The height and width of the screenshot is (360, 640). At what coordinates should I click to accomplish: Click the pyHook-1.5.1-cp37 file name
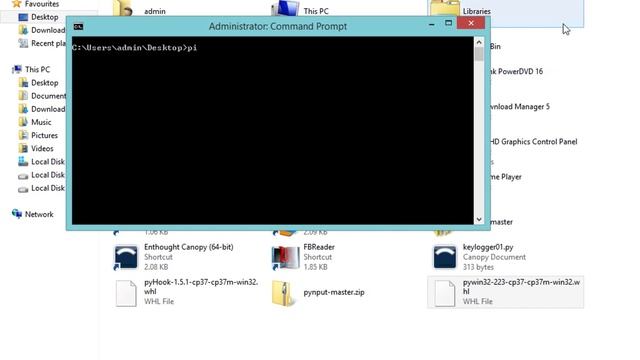pos(201,287)
